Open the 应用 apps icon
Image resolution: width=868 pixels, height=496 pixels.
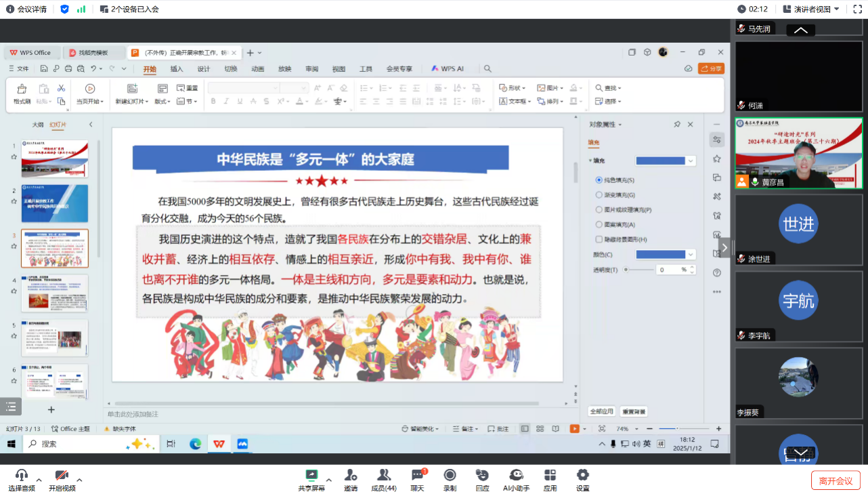tap(550, 475)
